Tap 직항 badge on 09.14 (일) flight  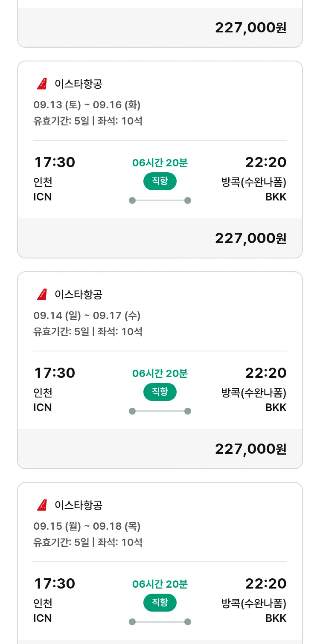coord(160,392)
